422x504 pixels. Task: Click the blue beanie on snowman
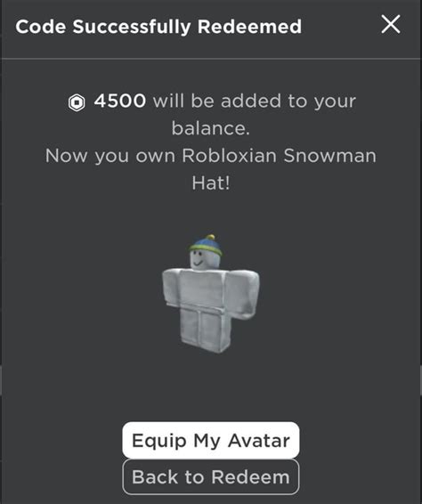[x=206, y=246]
